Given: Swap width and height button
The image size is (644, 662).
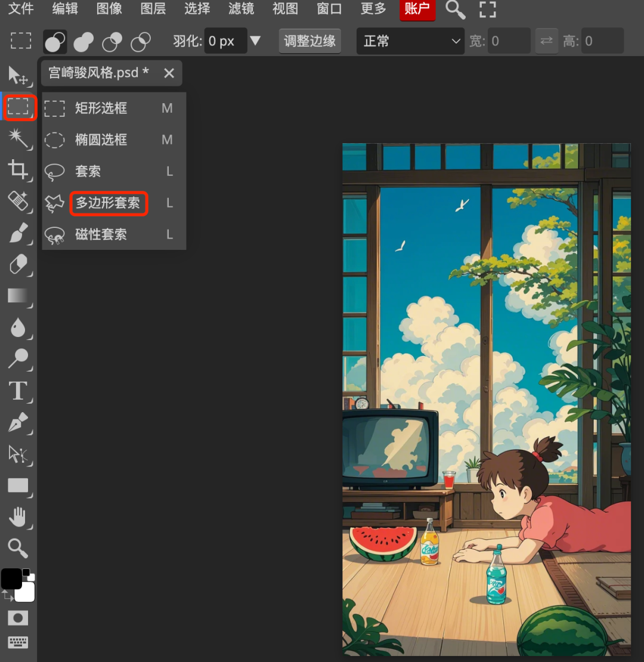Looking at the screenshot, I should click(x=547, y=41).
